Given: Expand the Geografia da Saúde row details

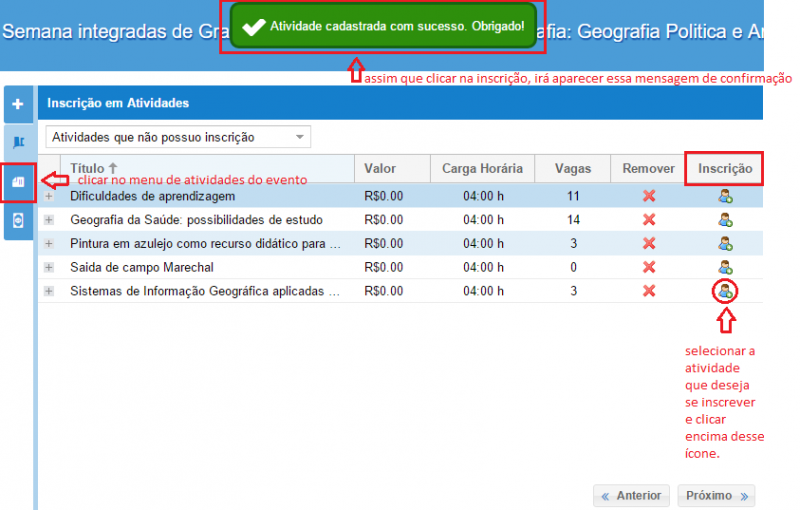Looking at the screenshot, I should 49,220.
